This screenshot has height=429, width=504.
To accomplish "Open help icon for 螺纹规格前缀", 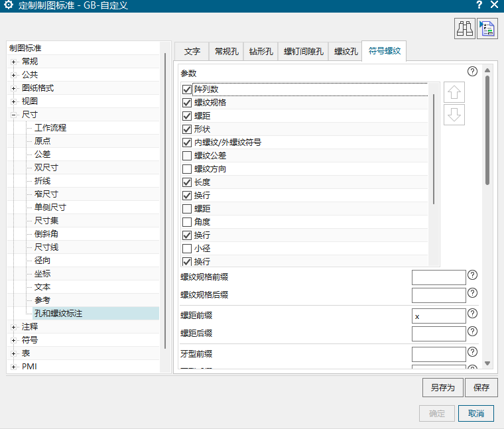I will pos(472,275).
